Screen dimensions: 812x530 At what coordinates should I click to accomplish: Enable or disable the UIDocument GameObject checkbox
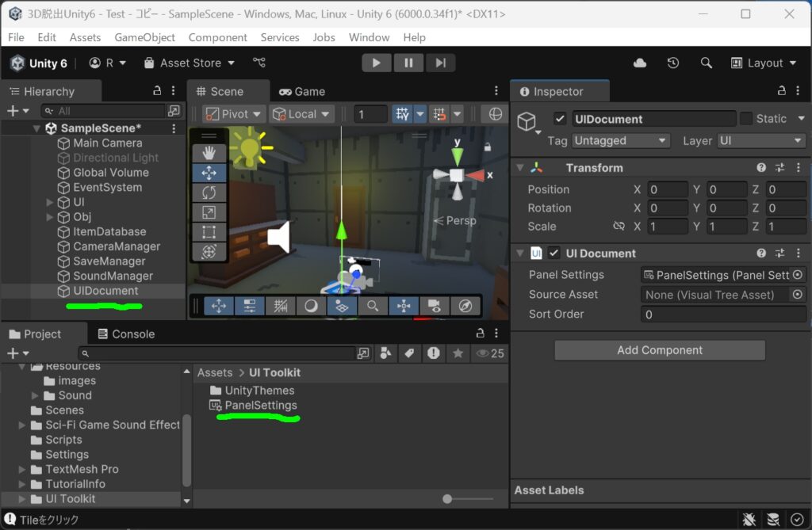pyautogui.click(x=560, y=119)
